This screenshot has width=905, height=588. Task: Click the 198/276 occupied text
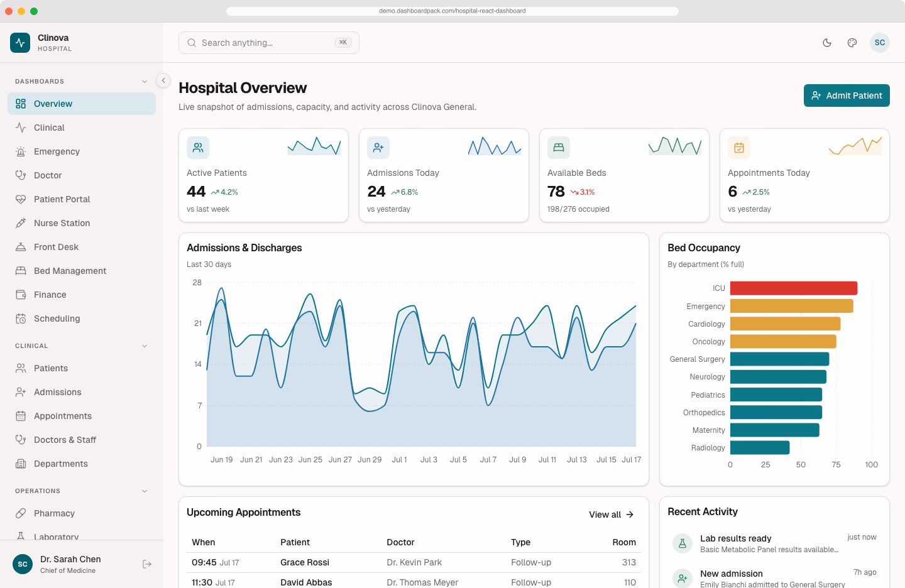(578, 209)
